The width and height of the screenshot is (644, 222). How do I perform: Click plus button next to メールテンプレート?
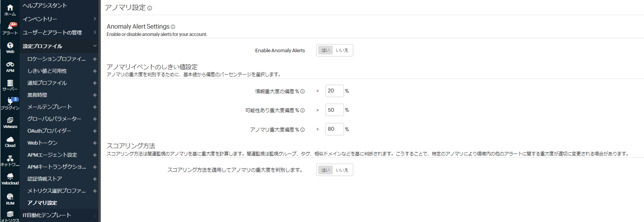95,107
